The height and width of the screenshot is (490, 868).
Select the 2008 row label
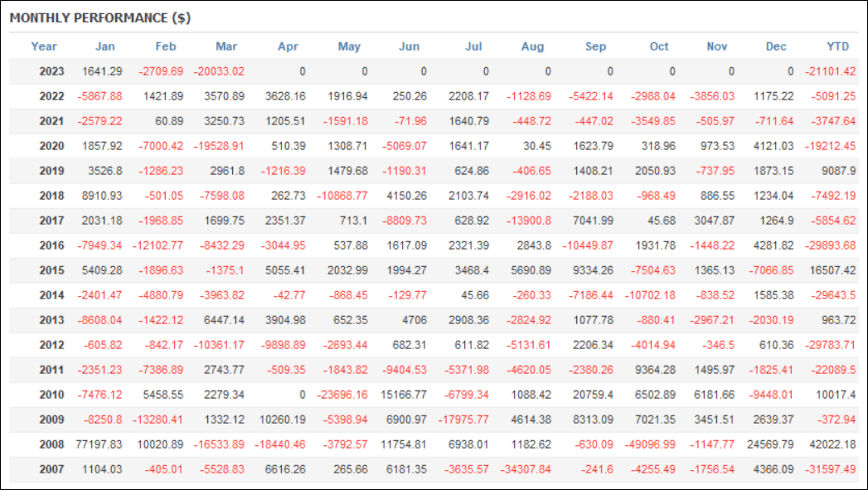point(51,444)
